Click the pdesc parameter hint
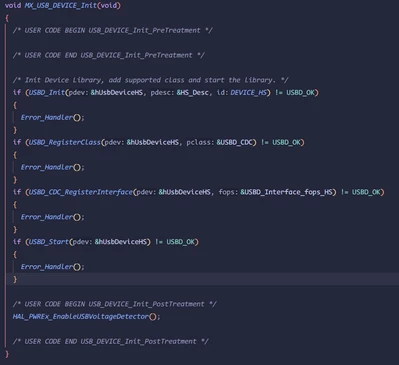 [162, 92]
